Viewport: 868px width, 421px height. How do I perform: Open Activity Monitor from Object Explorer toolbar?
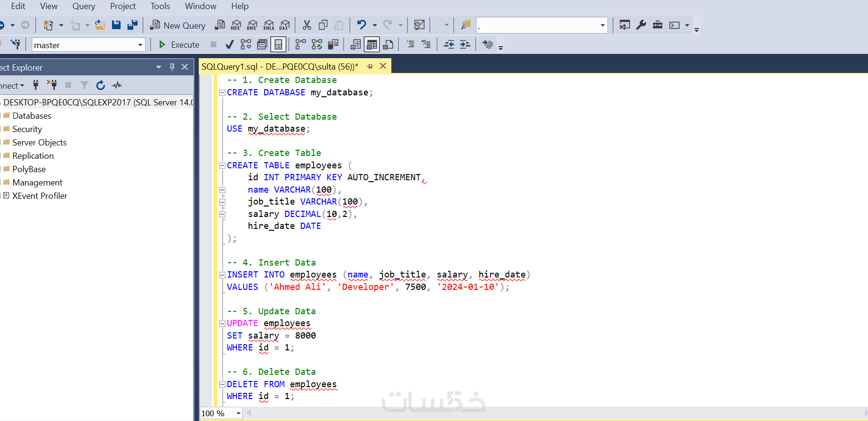tap(117, 85)
